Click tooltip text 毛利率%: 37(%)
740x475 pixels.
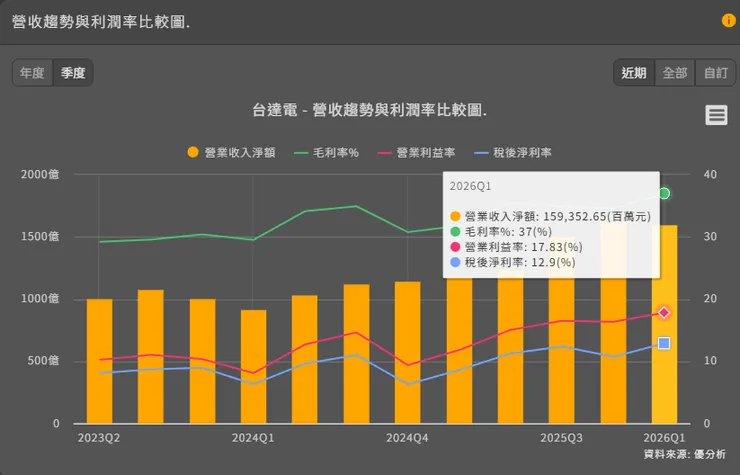tap(508, 232)
